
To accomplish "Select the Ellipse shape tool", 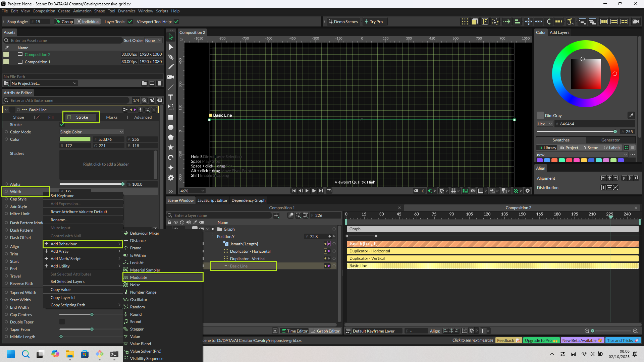I will click(171, 127).
